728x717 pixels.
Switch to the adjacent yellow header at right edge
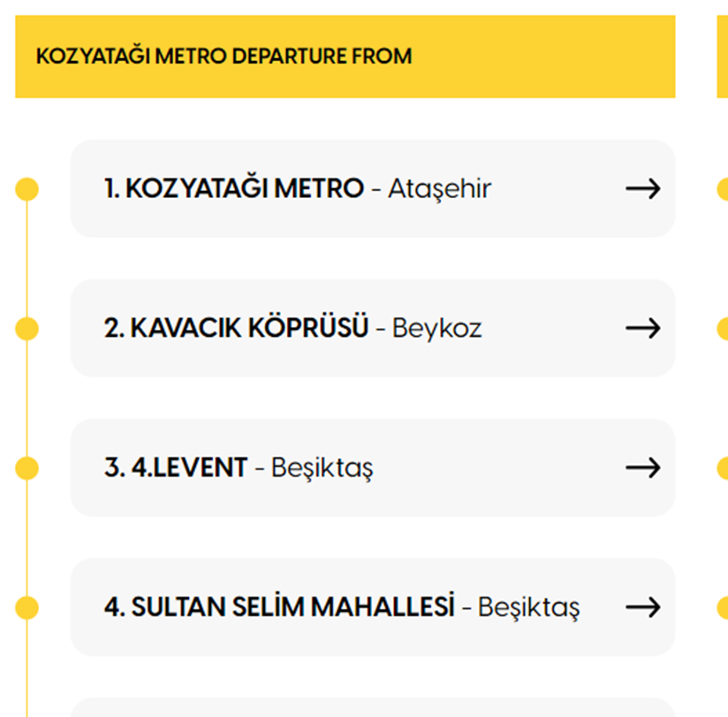click(x=722, y=57)
